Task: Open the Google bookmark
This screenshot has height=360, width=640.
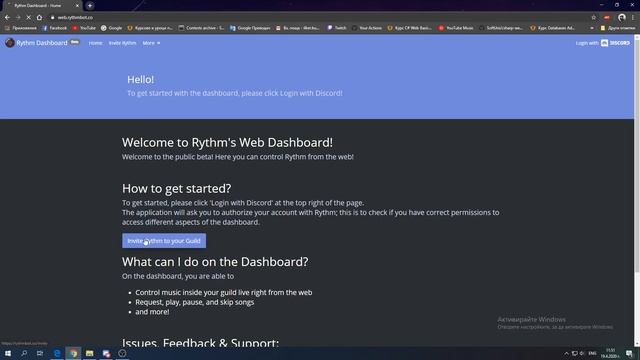Action: click(111, 28)
